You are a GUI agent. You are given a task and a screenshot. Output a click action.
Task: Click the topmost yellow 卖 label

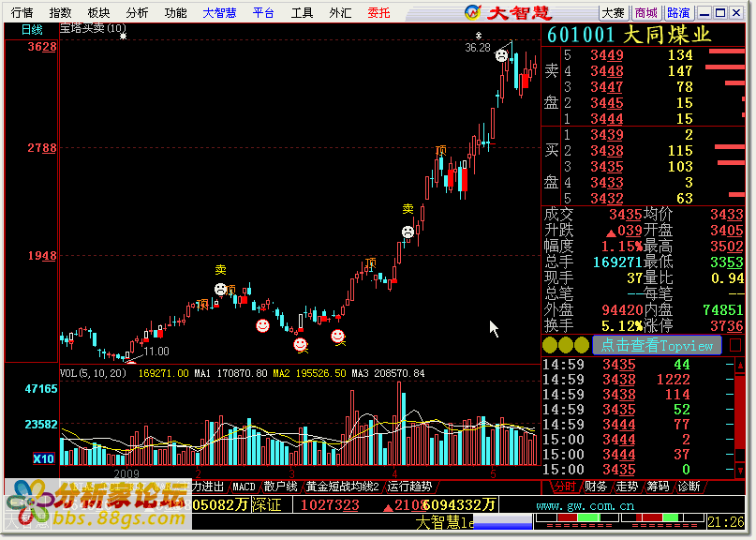click(x=408, y=208)
